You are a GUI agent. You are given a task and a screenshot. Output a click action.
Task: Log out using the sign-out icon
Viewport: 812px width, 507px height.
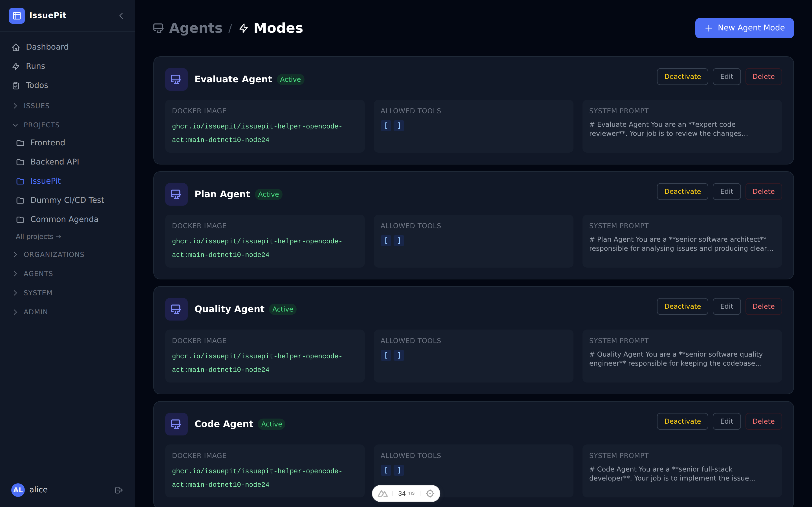[119, 490]
